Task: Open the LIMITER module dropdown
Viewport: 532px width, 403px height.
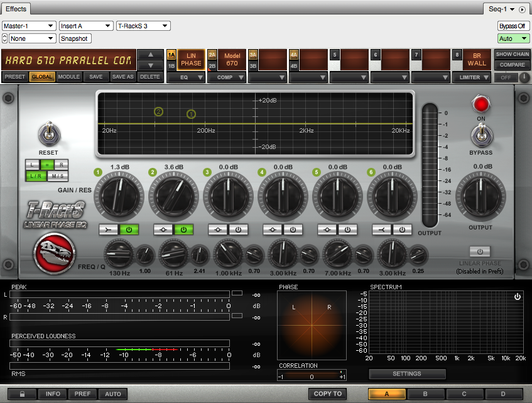Action: click(x=472, y=77)
